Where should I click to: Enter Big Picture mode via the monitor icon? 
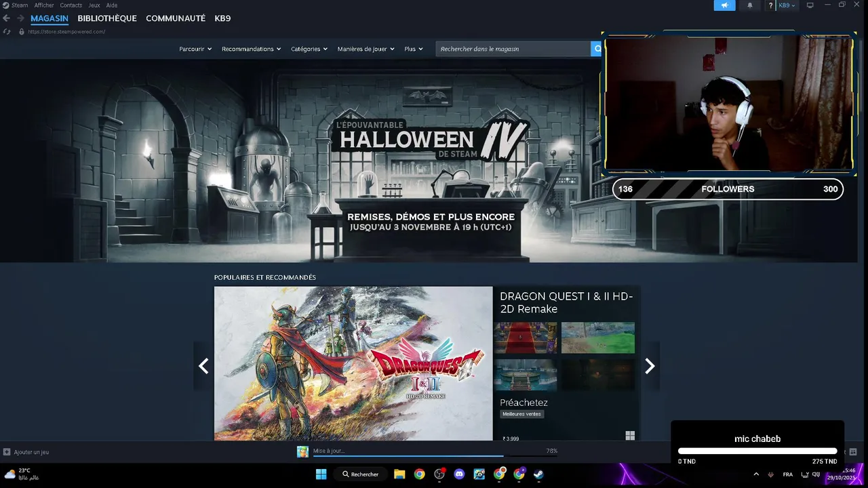tap(810, 5)
